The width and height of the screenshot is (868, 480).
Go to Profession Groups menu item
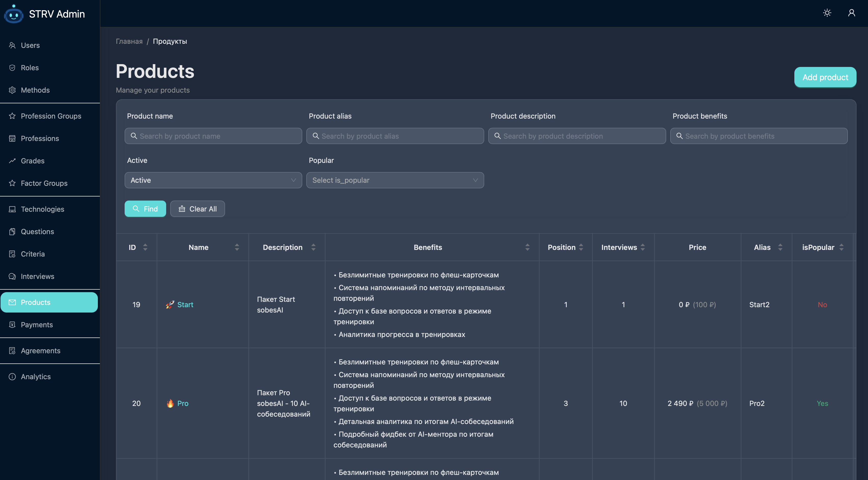click(51, 116)
